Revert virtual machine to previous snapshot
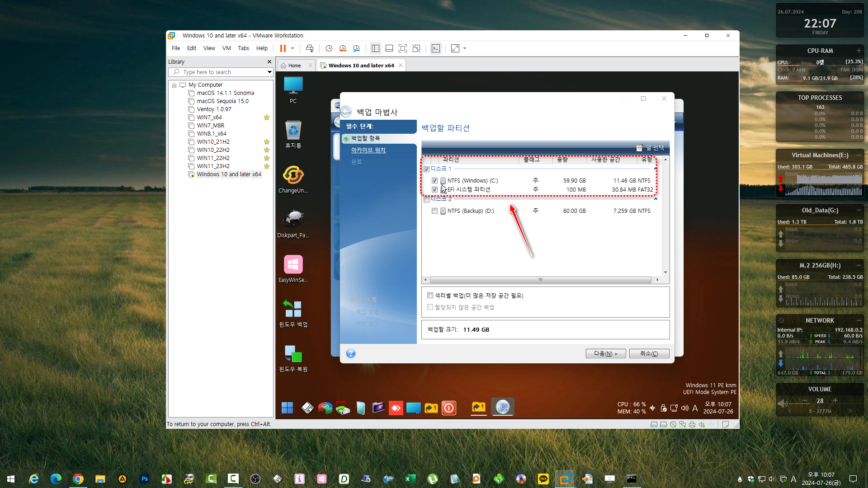 click(x=343, y=48)
